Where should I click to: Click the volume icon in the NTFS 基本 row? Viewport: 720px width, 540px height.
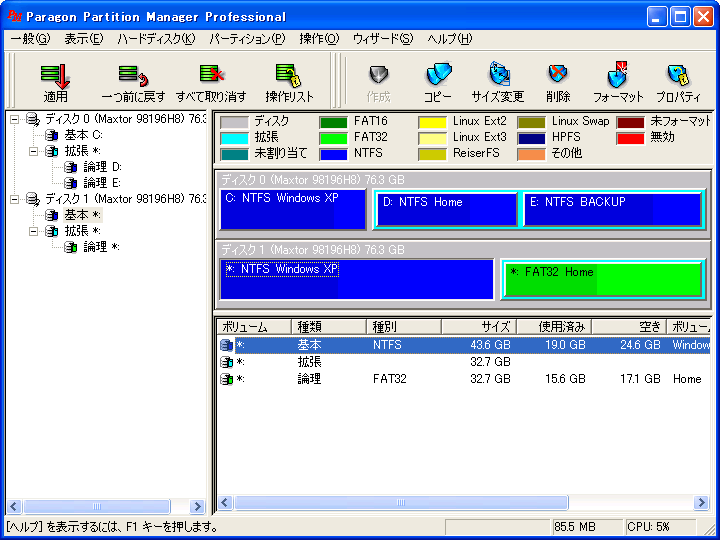[226, 345]
